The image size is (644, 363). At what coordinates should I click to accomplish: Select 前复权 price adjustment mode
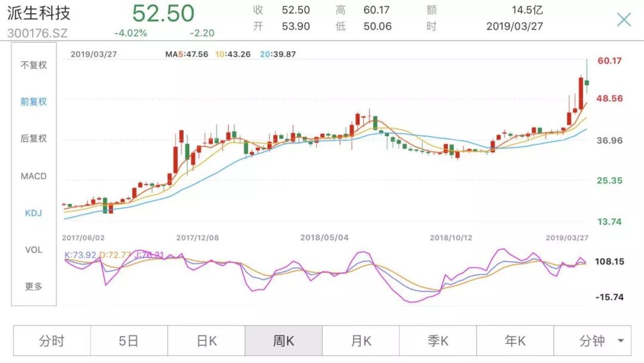33,101
